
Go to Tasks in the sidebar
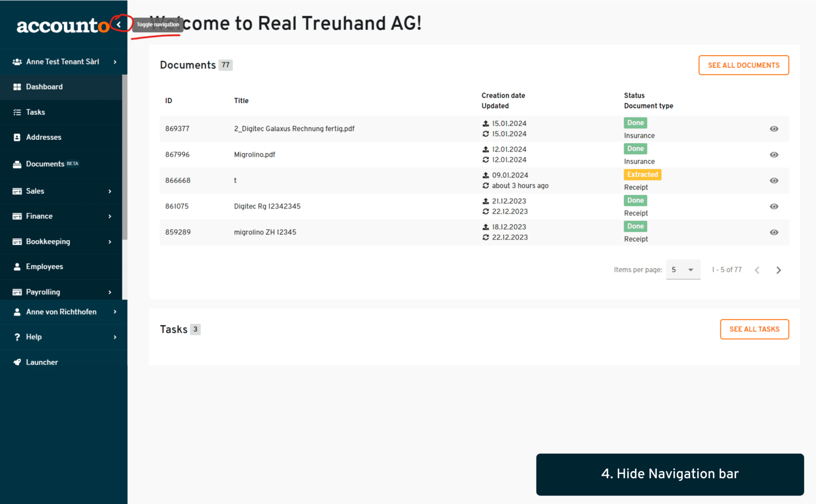[x=61, y=112]
